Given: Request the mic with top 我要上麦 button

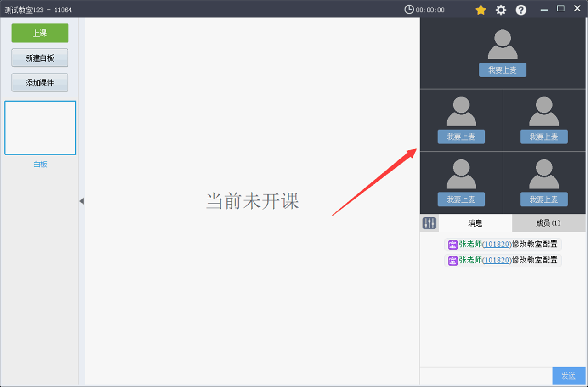Looking at the screenshot, I should (503, 70).
